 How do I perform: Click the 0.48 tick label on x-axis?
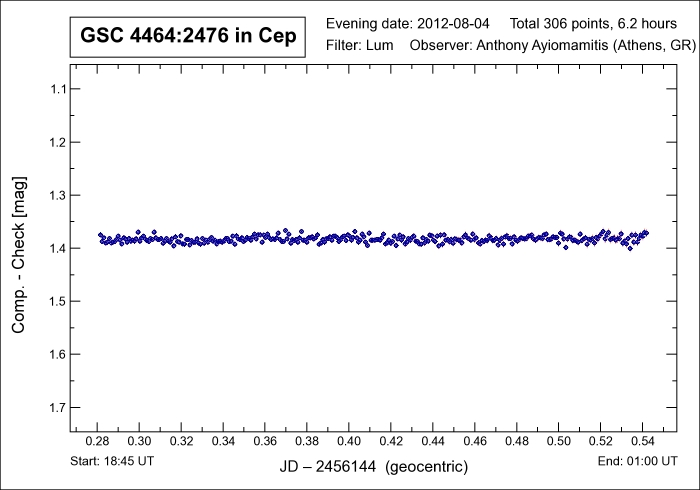click(516, 441)
